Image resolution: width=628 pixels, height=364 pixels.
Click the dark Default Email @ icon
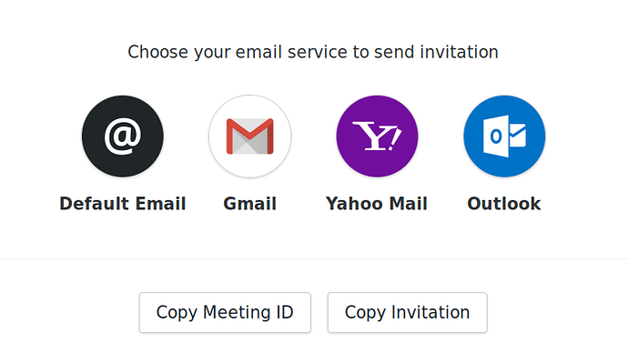123,136
